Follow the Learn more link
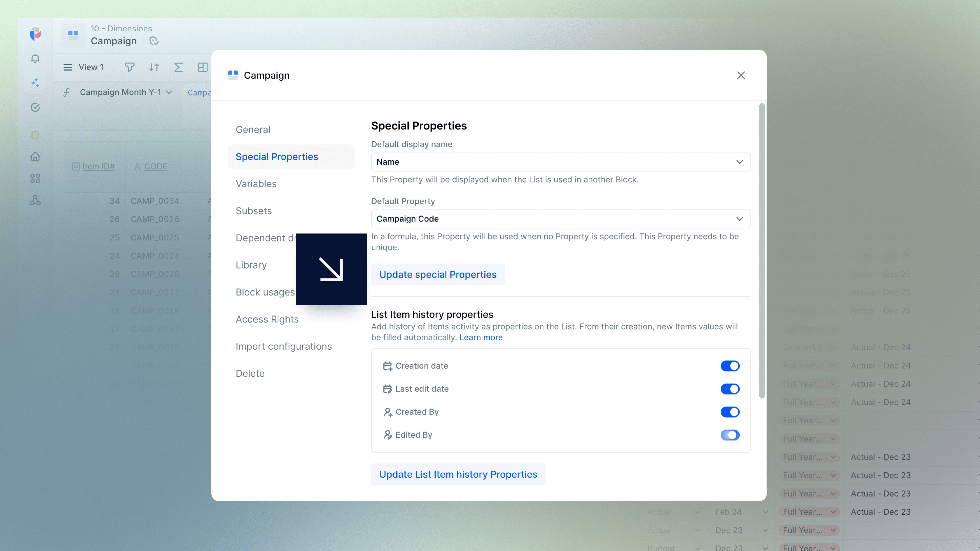980x551 pixels. (481, 338)
